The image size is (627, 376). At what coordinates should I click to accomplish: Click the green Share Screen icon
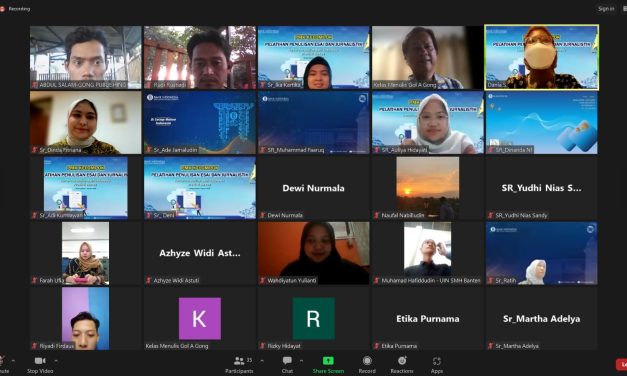pyautogui.click(x=328, y=361)
